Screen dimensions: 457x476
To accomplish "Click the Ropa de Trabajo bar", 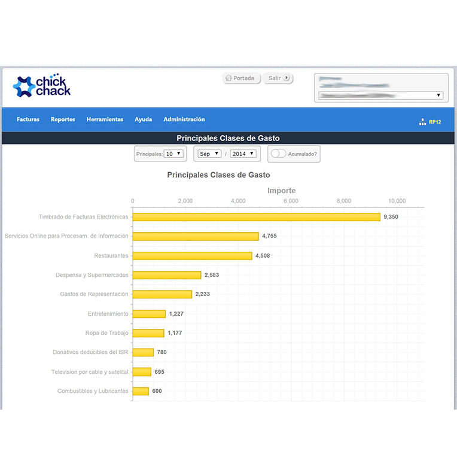I will coord(148,333).
